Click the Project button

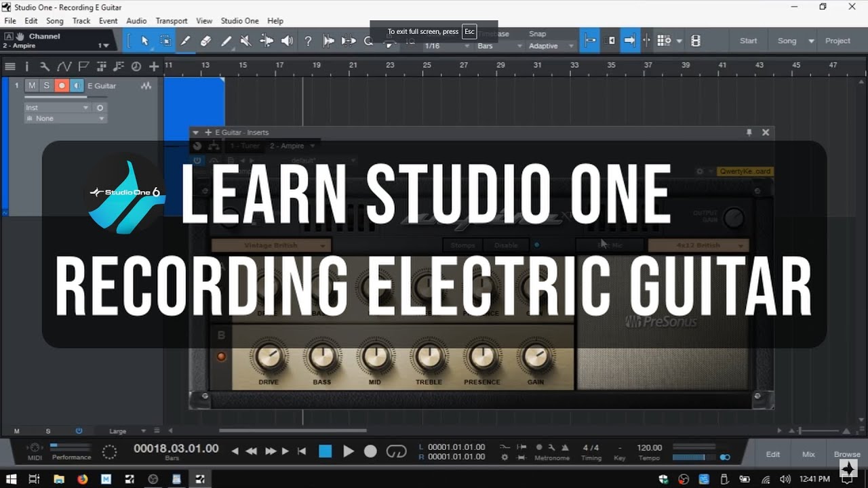(837, 41)
